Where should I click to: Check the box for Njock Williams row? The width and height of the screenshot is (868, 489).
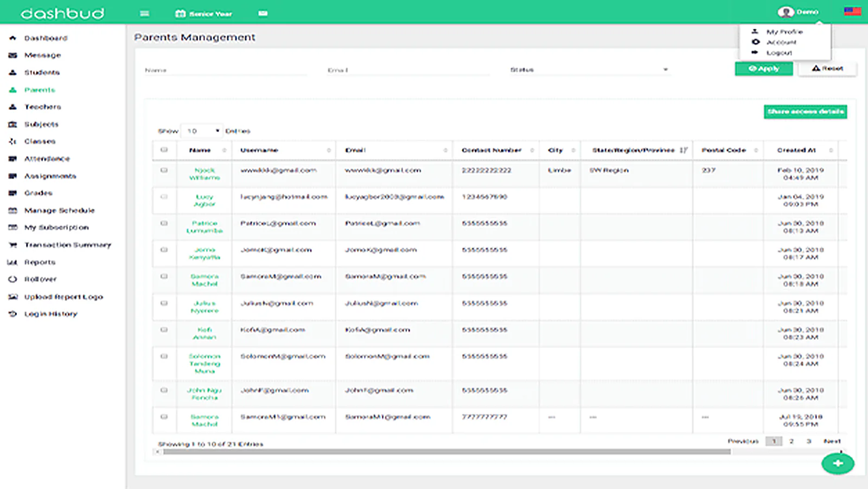click(x=164, y=170)
